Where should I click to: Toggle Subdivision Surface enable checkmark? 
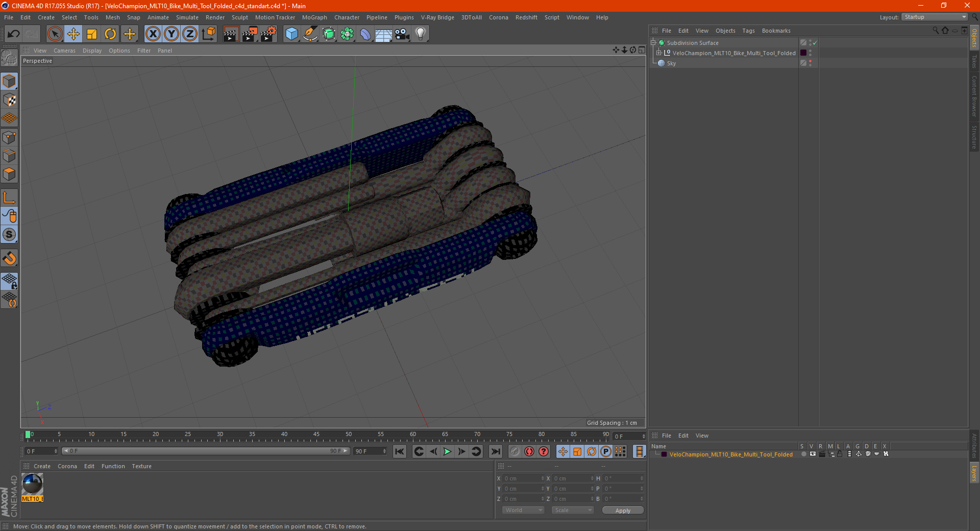click(x=815, y=43)
